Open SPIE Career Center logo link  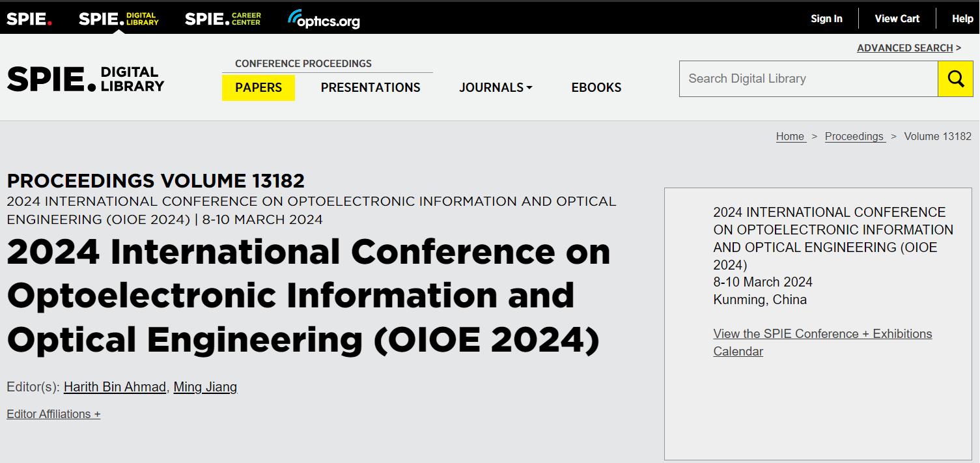(x=223, y=19)
